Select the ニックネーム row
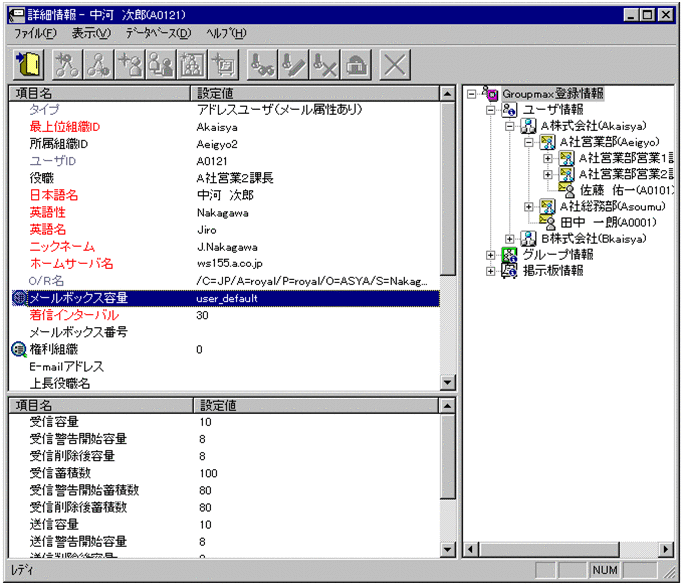Image resolution: width=685 pixels, height=587 pixels. pos(225,247)
